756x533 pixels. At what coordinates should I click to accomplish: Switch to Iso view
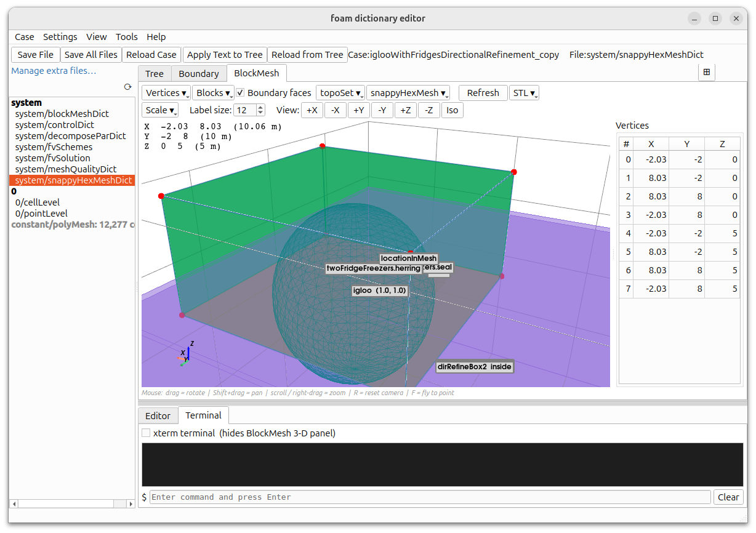tap(452, 110)
